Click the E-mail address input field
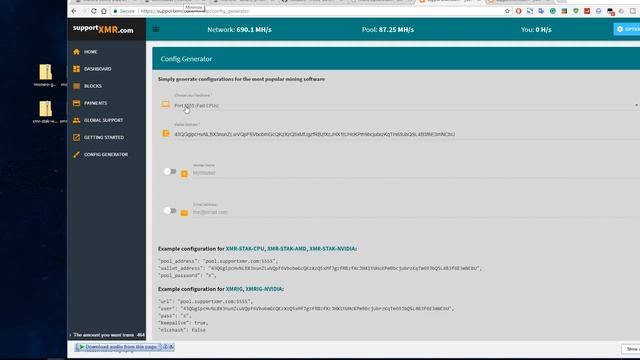 416,212
